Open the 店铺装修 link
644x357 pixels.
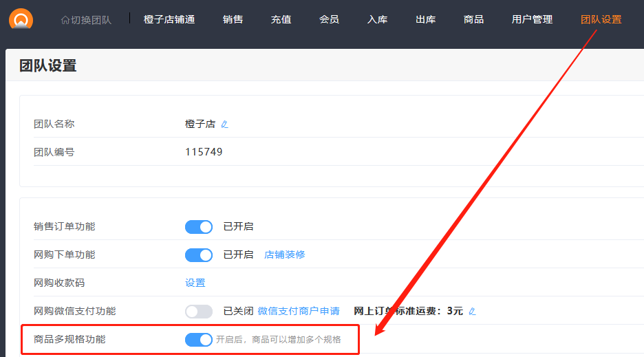pyautogui.click(x=285, y=255)
